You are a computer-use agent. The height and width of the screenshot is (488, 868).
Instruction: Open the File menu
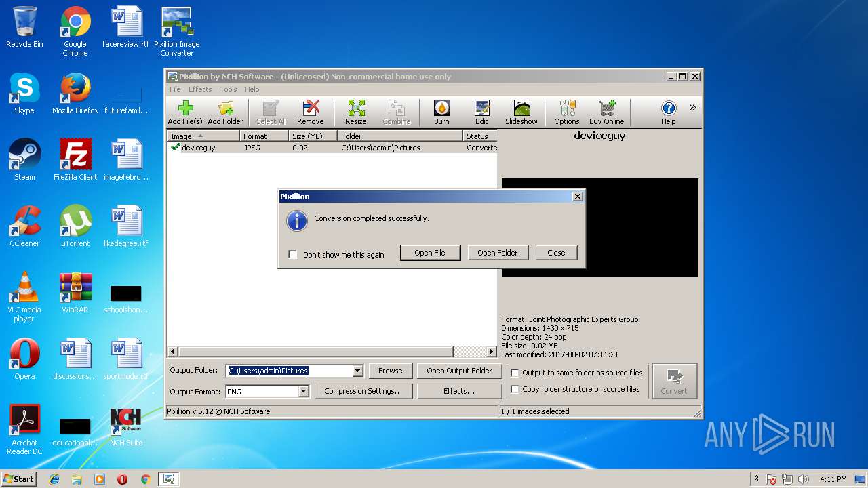(175, 89)
